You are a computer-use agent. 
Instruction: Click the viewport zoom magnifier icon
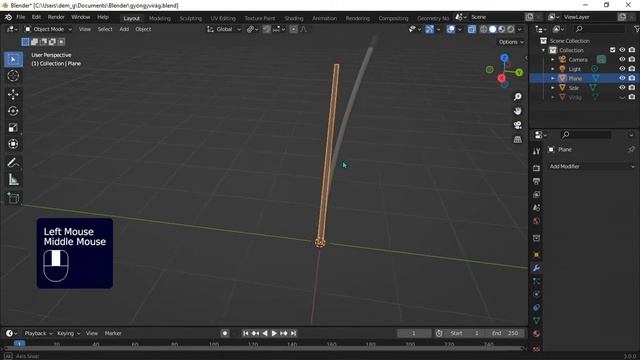[x=518, y=97]
